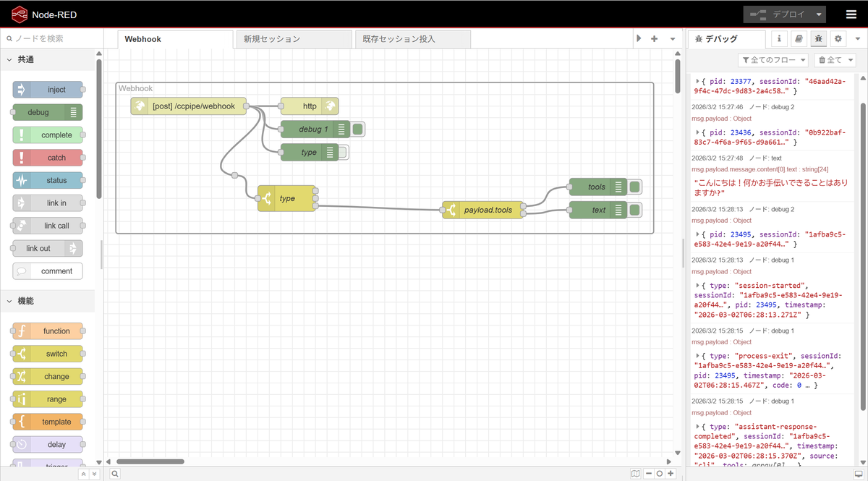
Task: Open the debug bug sidebar icon
Action: pos(818,38)
